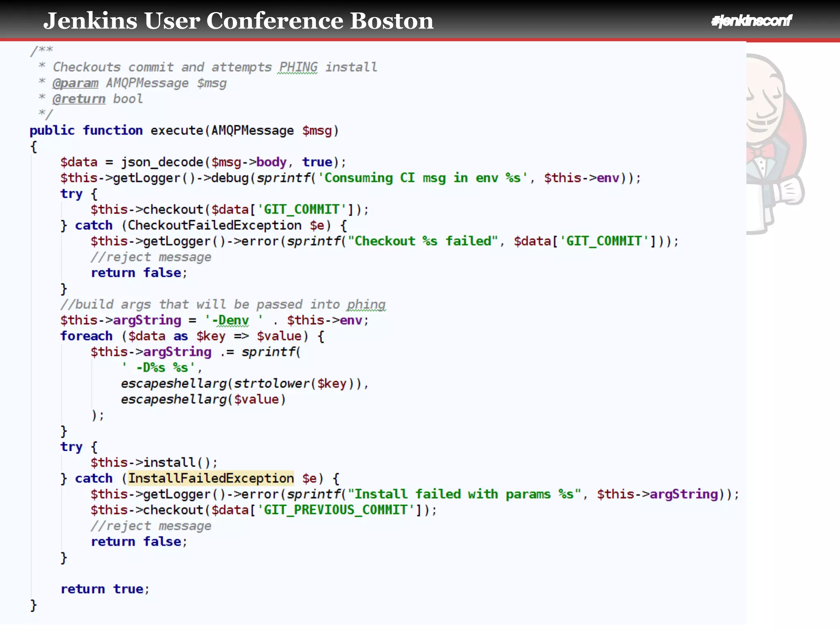Click the 'json_decode' call line
This screenshot has height=630, width=840.
pos(203,162)
